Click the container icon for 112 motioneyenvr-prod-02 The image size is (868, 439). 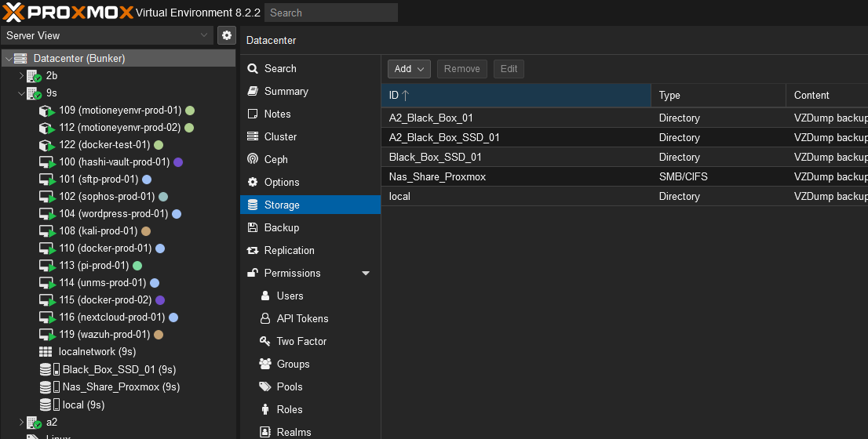46,128
